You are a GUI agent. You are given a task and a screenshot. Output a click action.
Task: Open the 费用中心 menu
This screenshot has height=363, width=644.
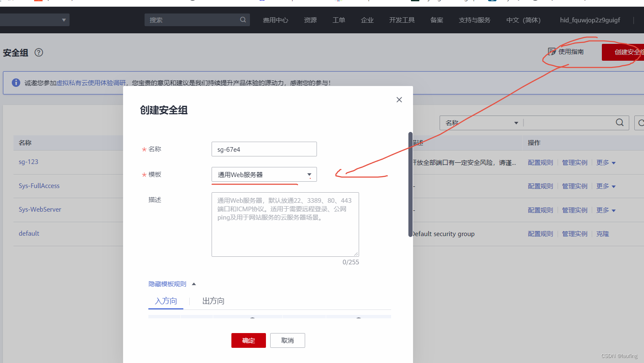(276, 20)
